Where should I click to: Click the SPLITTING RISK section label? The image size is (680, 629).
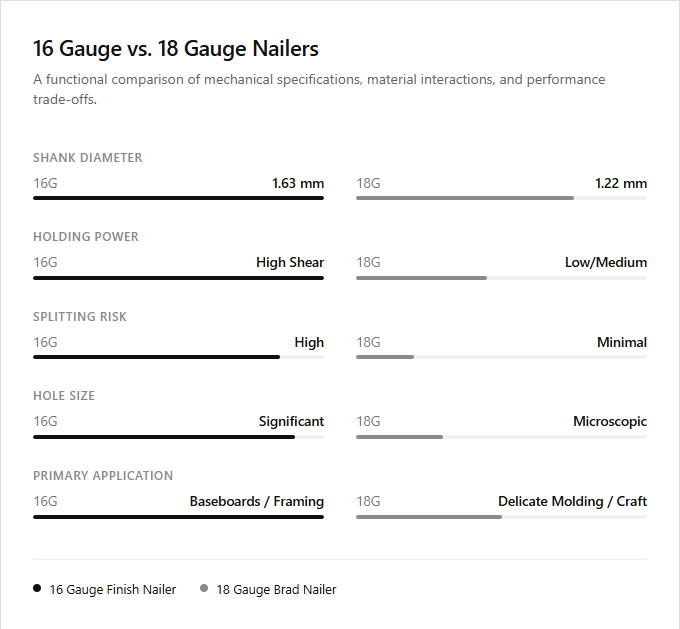pos(80,317)
